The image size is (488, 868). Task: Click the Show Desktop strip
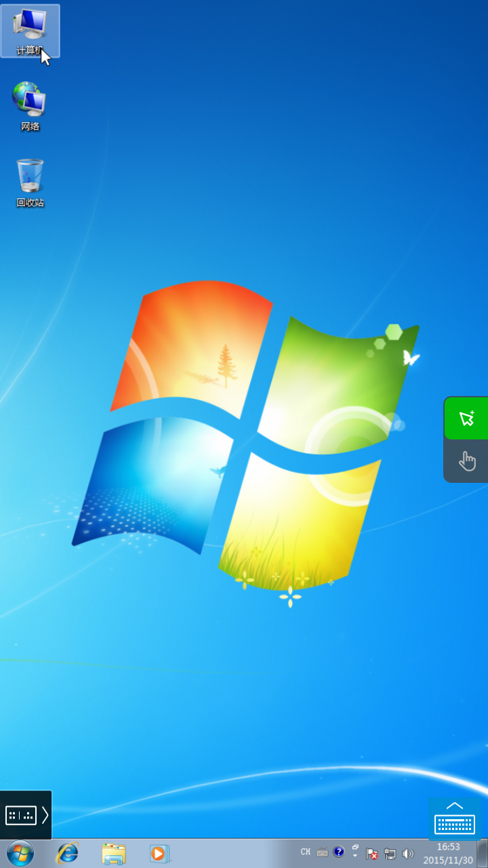pyautogui.click(x=483, y=853)
